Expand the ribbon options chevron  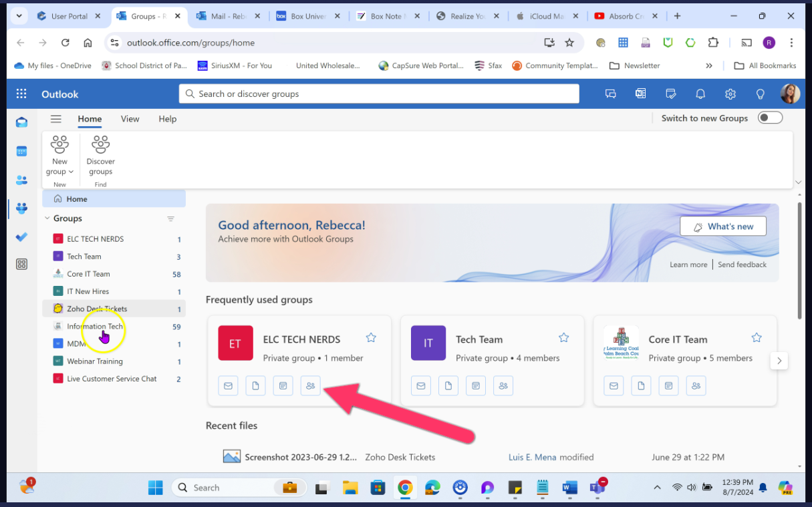click(x=798, y=182)
